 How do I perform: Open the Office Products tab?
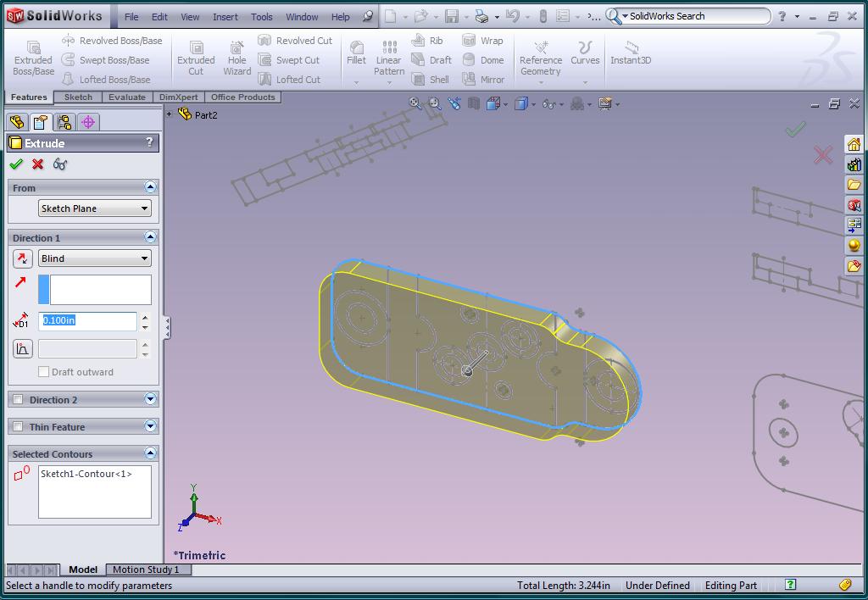[243, 97]
